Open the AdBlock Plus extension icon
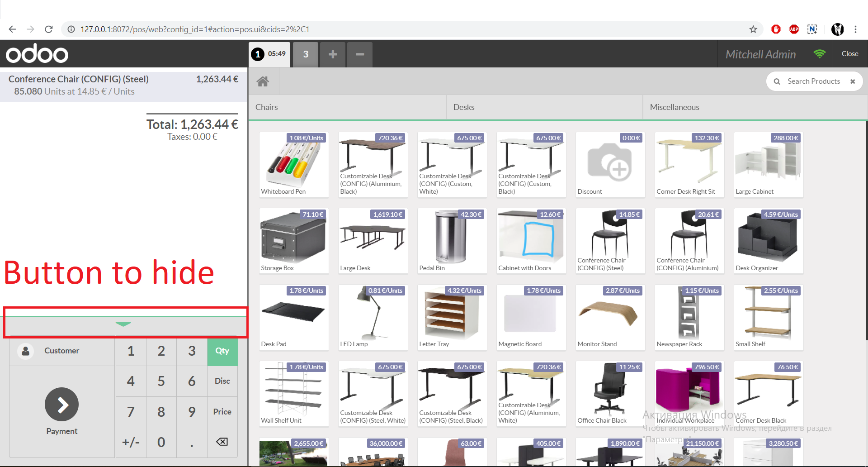868x467 pixels. click(794, 29)
